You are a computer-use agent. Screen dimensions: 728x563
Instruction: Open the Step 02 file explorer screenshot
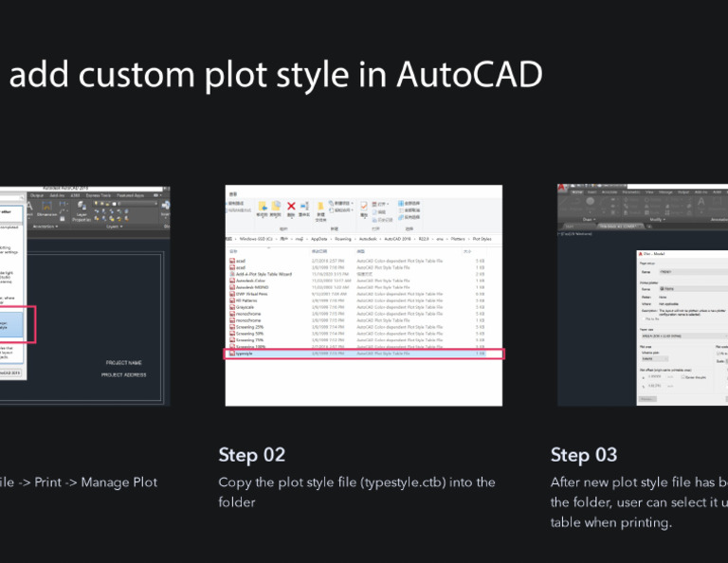pyautogui.click(x=364, y=296)
